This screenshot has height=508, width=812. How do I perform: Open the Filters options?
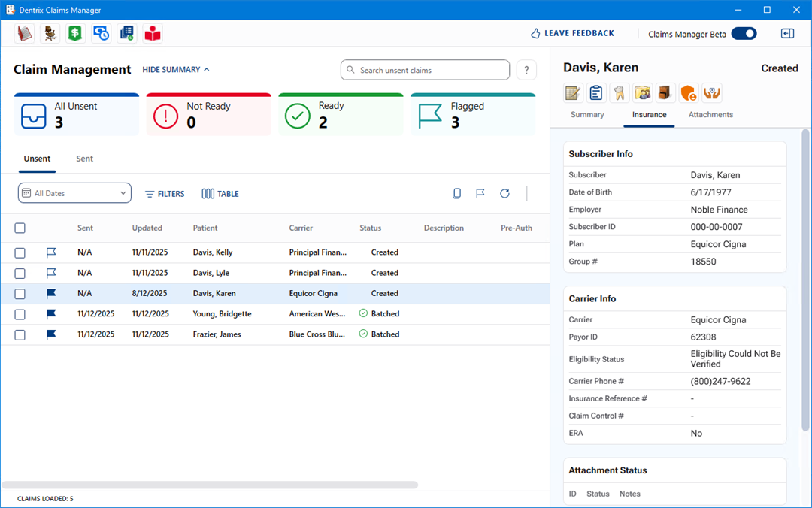165,194
